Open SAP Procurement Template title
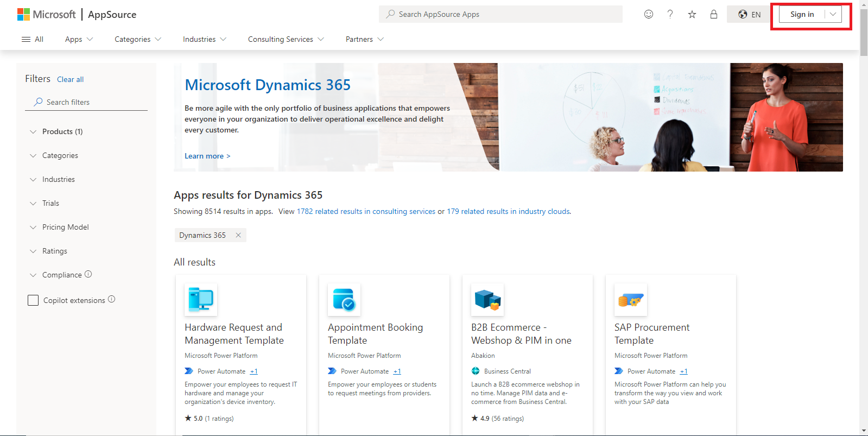Viewport: 868px width, 436px height. pyautogui.click(x=652, y=334)
